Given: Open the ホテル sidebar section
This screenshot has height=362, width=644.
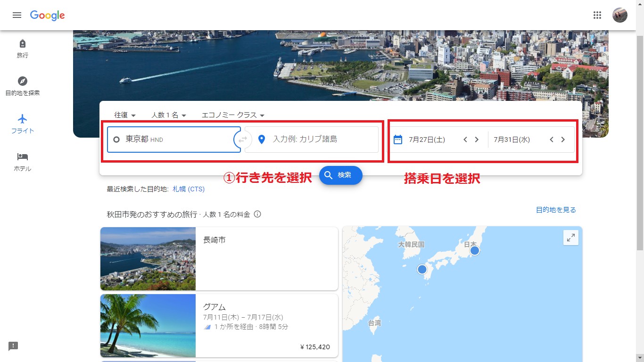Looking at the screenshot, I should [x=23, y=161].
